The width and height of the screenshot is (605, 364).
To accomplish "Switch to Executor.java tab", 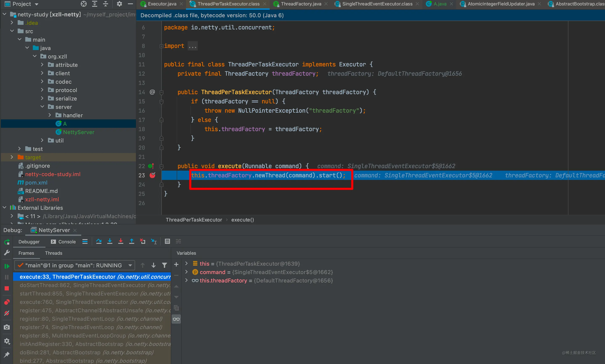I will pos(162,4).
